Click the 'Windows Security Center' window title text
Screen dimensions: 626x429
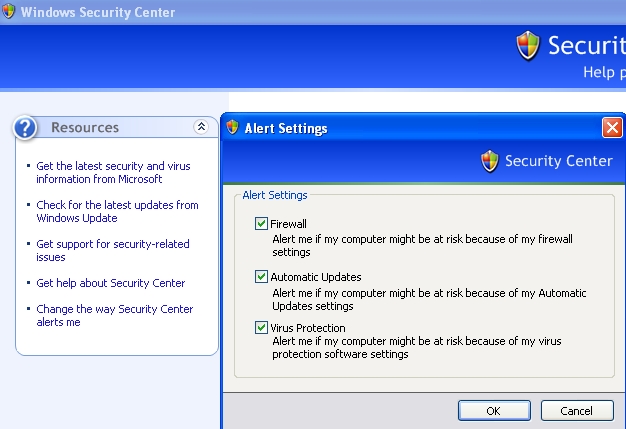click(98, 12)
